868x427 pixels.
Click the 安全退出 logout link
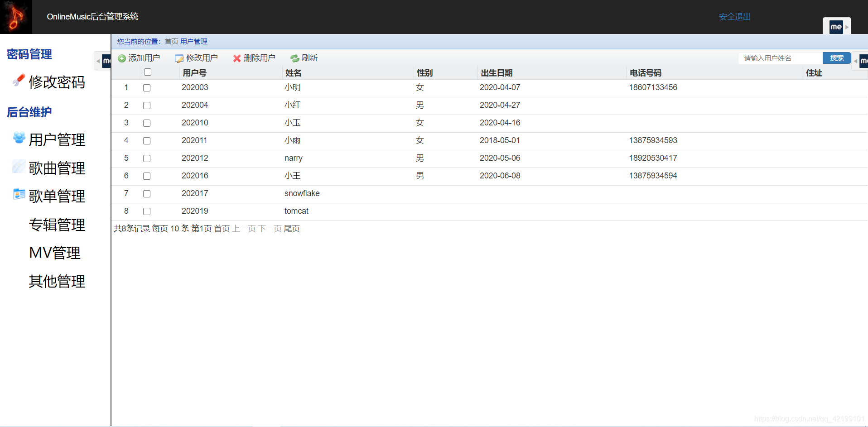point(735,17)
